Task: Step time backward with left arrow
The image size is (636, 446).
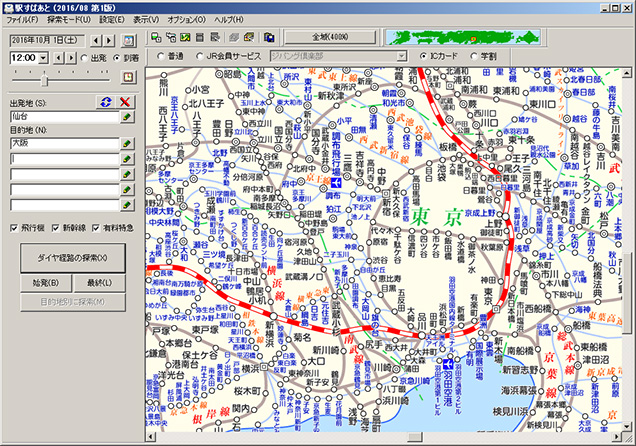Action: [x=59, y=58]
